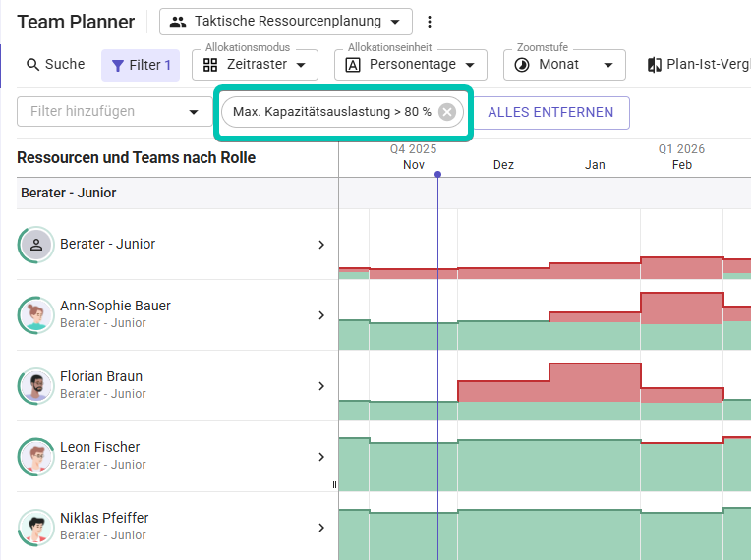Open the Zoomstufe Monat dropdown

564,65
